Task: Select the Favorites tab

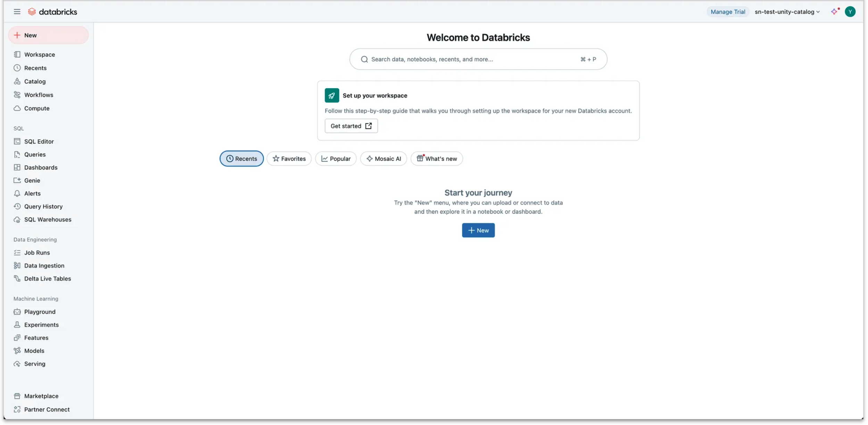Action: (x=289, y=158)
